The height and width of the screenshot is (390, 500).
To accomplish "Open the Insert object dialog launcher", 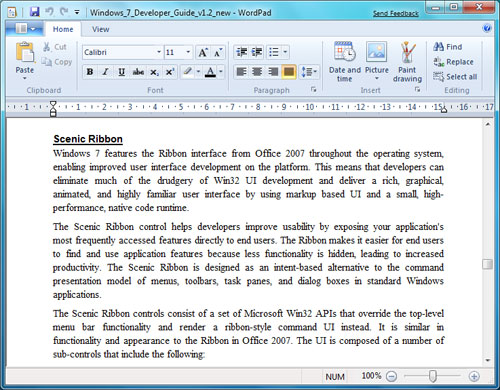I will coord(417,89).
